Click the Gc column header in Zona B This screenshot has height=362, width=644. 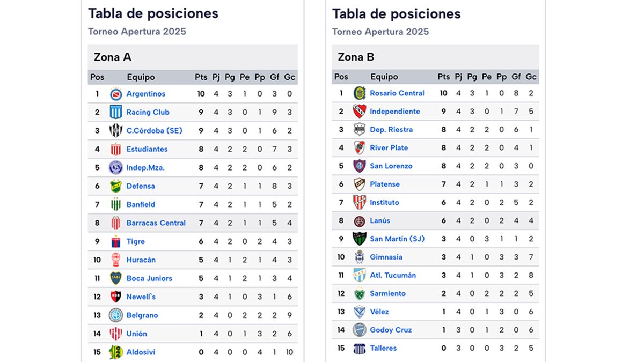point(531,77)
